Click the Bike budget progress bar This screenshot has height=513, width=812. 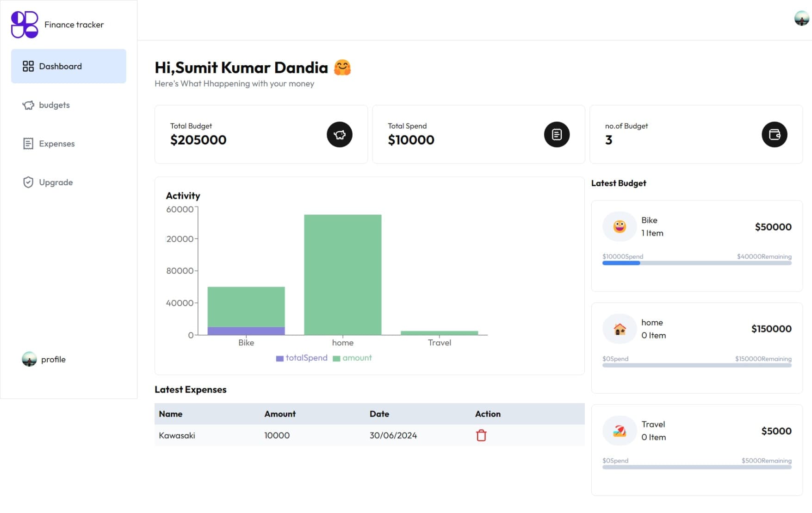[697, 263]
